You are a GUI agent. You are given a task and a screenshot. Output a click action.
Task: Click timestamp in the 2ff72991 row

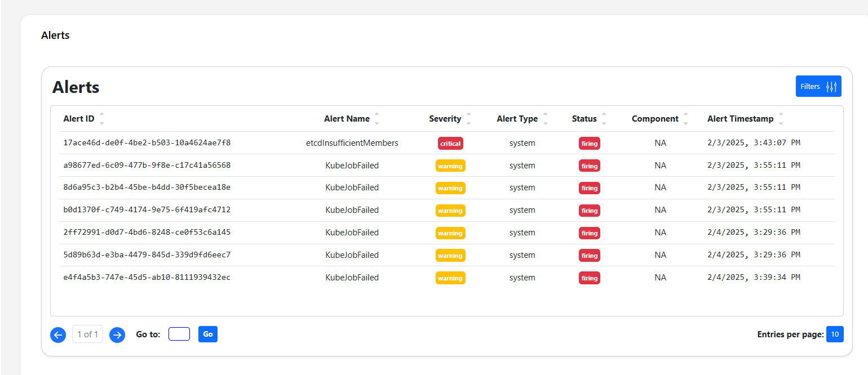(x=754, y=232)
